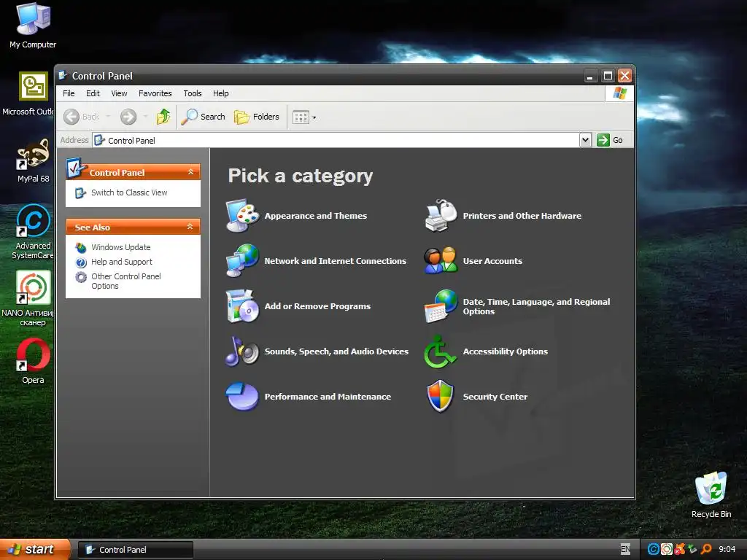Viewport: 747px width, 560px height.
Task: Click the User Accounts text link
Action: (x=492, y=261)
